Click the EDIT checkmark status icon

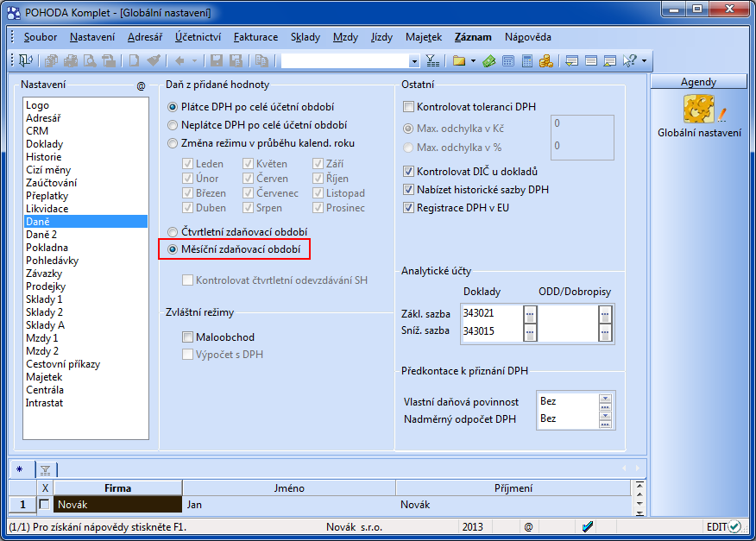coord(734,526)
